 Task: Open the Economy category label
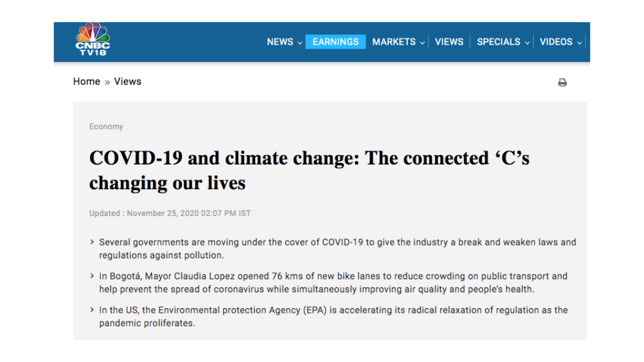click(106, 126)
